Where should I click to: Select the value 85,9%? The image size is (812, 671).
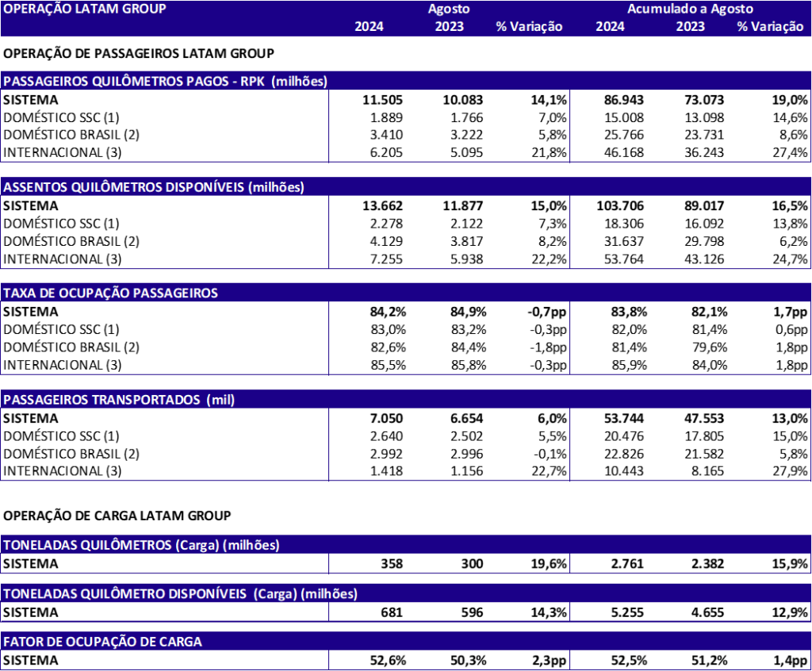pyautogui.click(x=629, y=365)
